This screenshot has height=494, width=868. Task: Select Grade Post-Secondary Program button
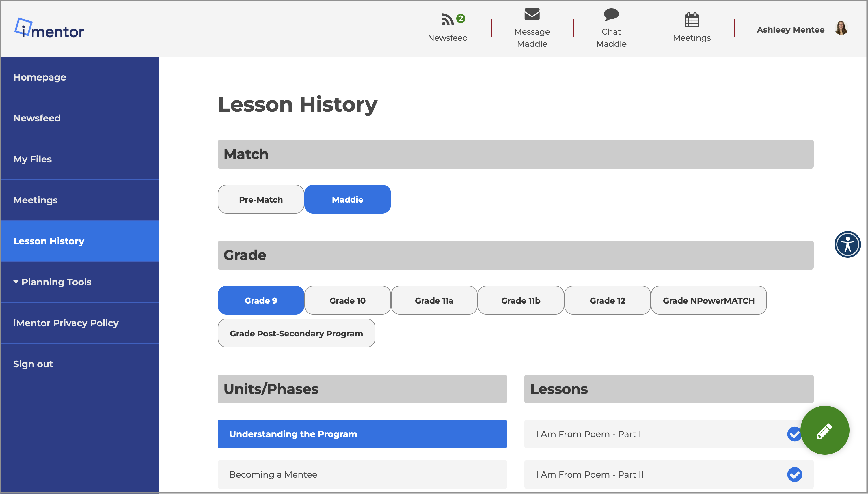point(296,333)
